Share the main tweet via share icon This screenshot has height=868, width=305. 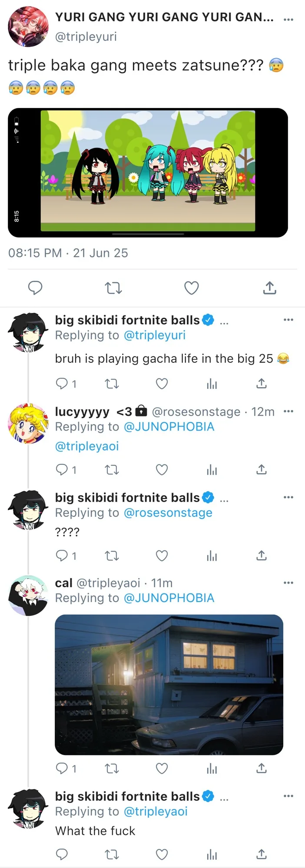click(x=269, y=288)
